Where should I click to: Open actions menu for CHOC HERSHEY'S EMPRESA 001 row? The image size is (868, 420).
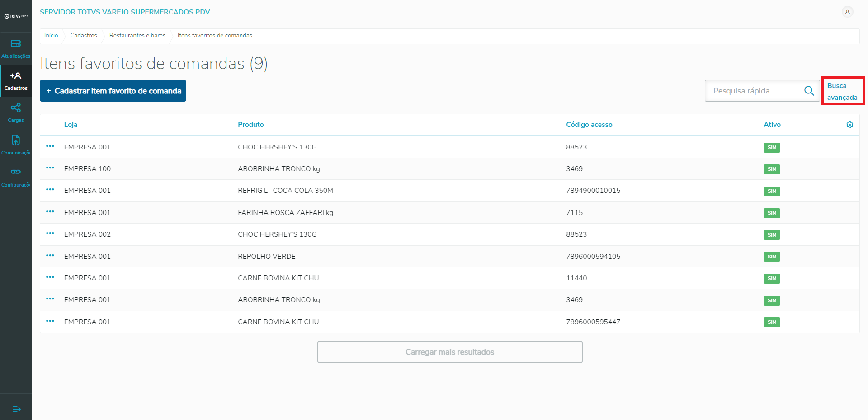pyautogui.click(x=50, y=146)
